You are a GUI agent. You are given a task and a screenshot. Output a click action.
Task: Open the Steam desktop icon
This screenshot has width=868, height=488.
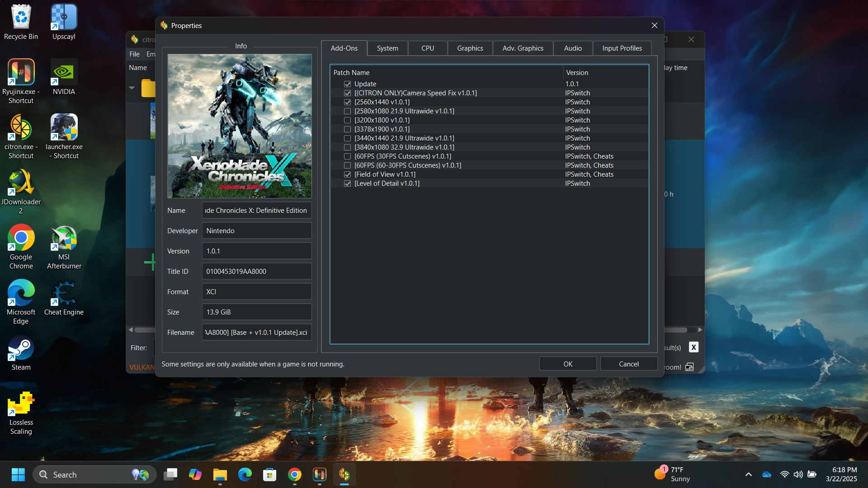(21, 352)
